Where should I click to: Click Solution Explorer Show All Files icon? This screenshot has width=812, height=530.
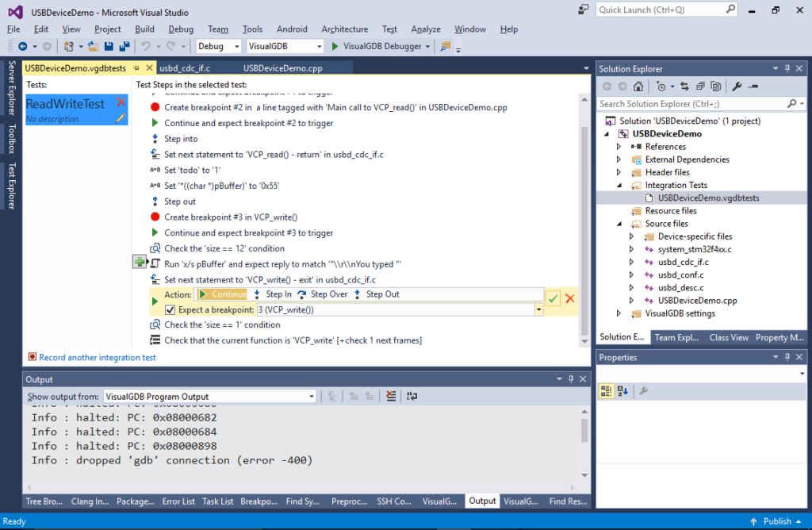pos(716,86)
